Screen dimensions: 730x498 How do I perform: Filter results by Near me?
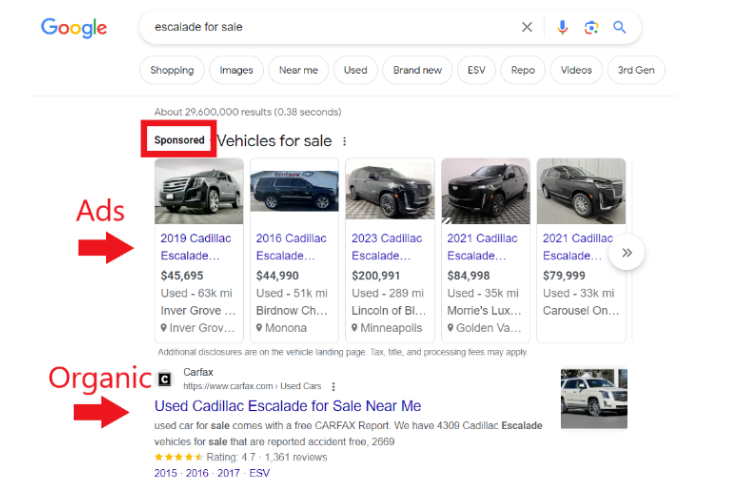tap(298, 70)
